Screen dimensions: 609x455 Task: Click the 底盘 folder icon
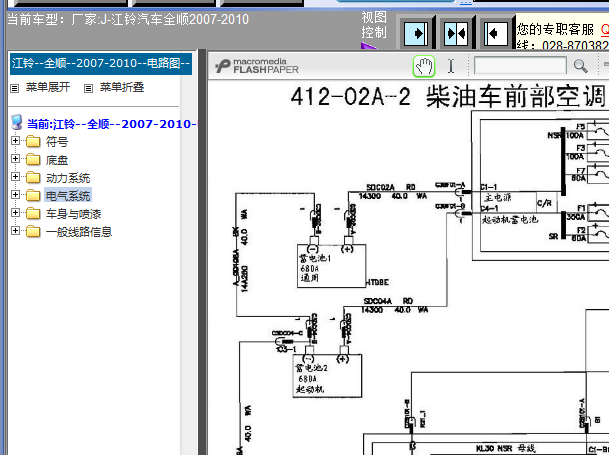33,159
